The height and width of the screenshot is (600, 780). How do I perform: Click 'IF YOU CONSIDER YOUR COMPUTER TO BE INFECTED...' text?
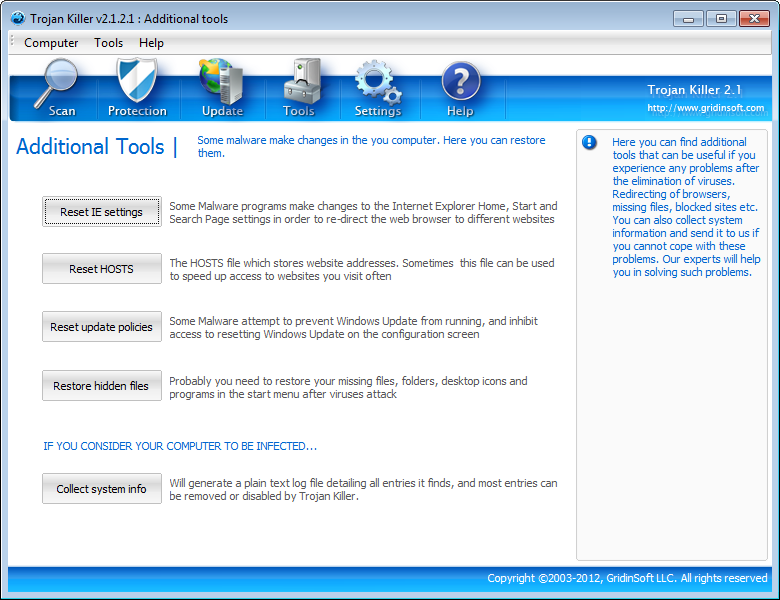click(x=180, y=446)
